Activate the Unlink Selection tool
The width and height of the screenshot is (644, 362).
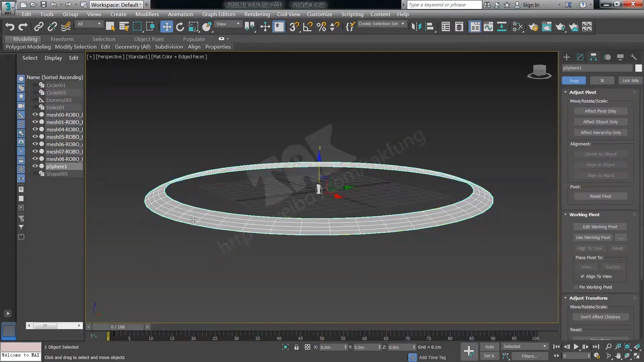[x=52, y=27]
